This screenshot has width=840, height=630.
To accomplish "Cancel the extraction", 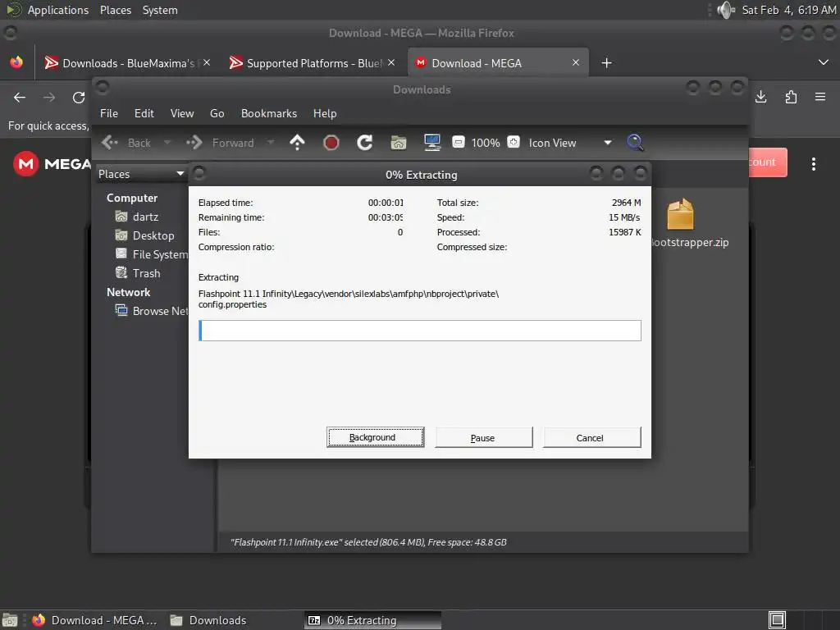I will point(591,437).
